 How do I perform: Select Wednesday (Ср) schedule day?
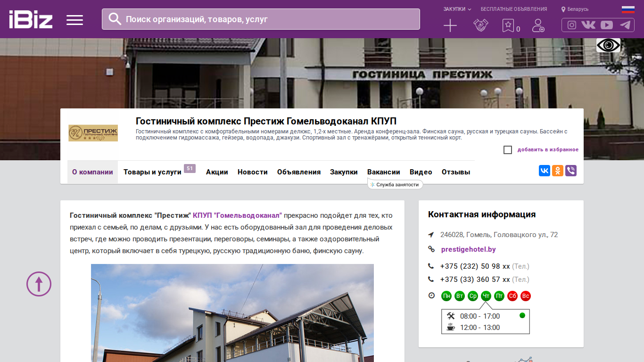(x=473, y=296)
